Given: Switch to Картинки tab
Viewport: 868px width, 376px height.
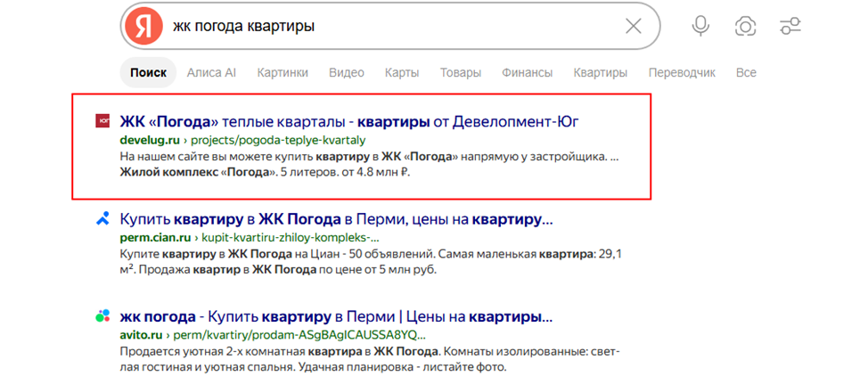Looking at the screenshot, I should [283, 72].
